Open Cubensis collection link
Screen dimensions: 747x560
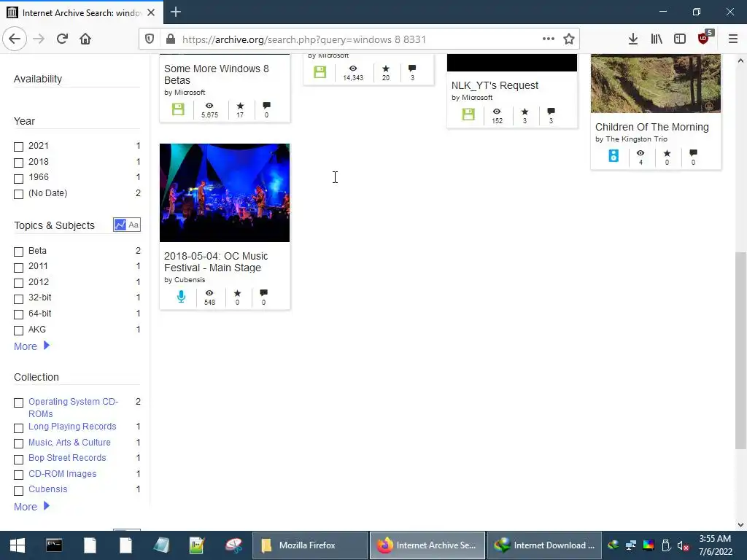pos(47,489)
